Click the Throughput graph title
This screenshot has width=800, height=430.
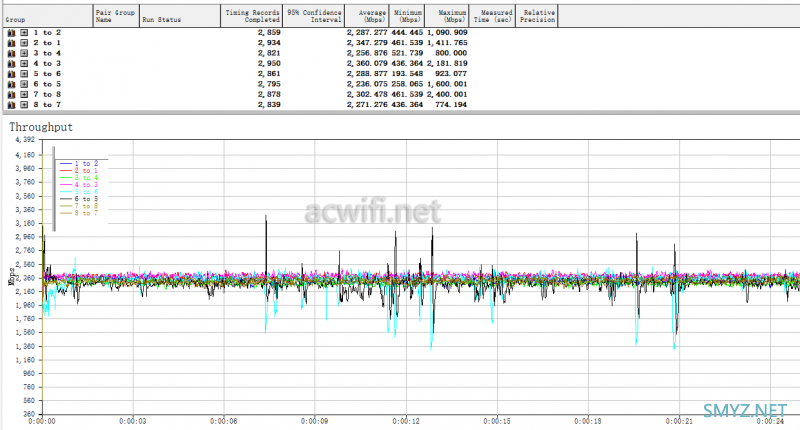click(41, 127)
